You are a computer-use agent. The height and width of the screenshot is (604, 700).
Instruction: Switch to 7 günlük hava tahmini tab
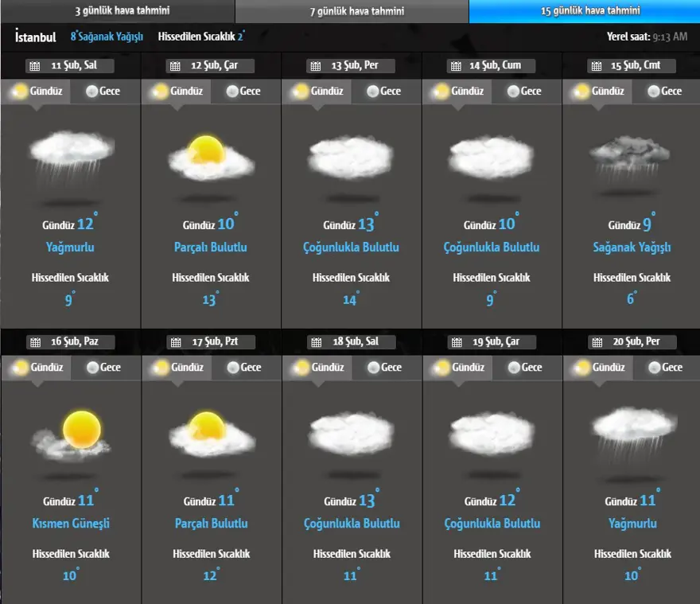pyautogui.click(x=352, y=11)
